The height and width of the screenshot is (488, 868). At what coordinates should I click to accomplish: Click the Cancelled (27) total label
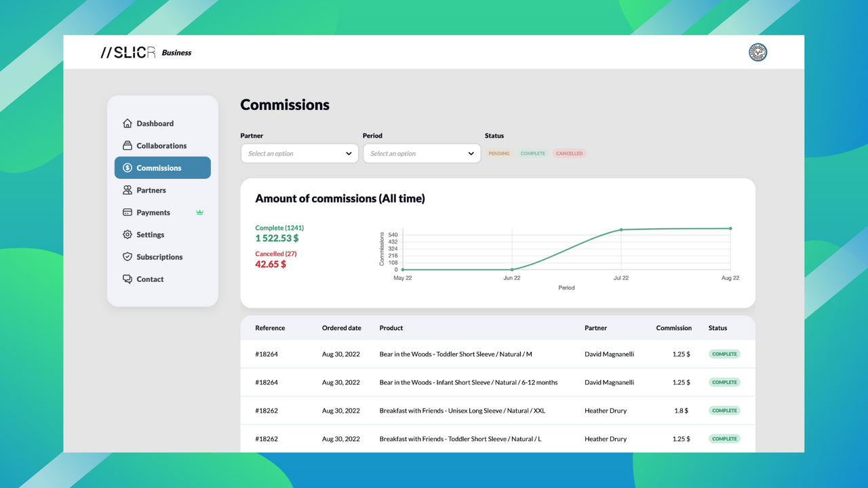[x=276, y=253]
